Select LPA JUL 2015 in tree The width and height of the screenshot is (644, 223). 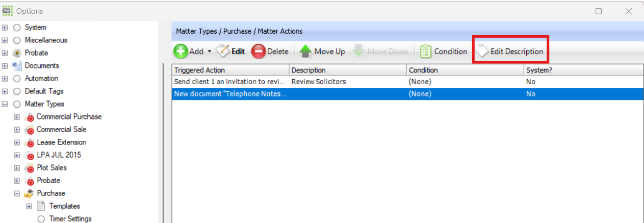point(59,155)
